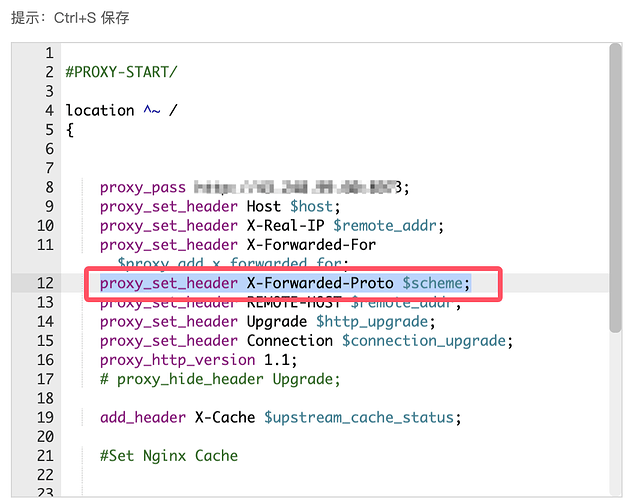The width and height of the screenshot is (630, 500).
Task: Click the $connection_upgrade variable
Action: click(428, 340)
